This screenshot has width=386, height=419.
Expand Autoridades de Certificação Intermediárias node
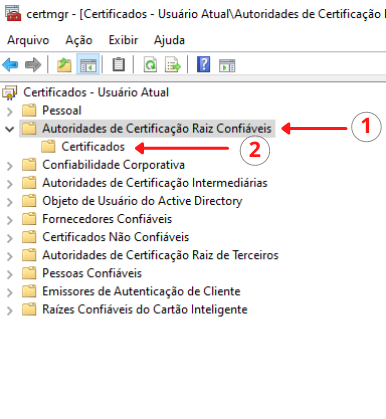coord(10,183)
